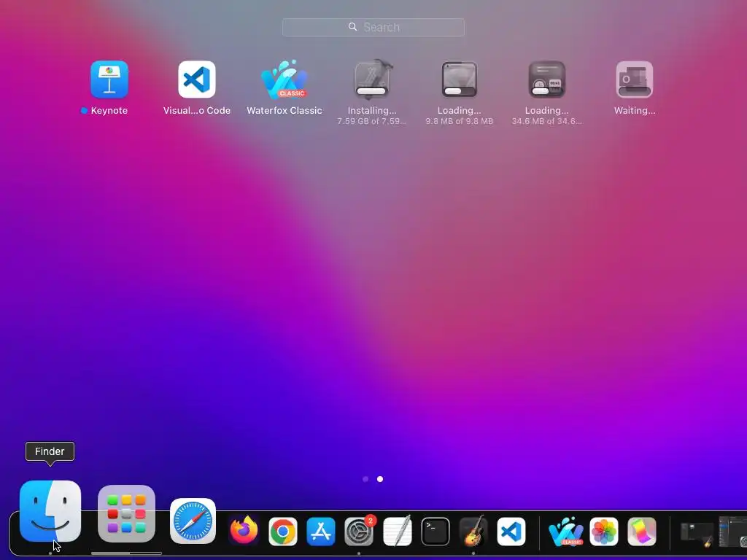Image resolution: width=747 pixels, height=560 pixels.
Task: Launch TextEdit from the Dock
Action: pyautogui.click(x=398, y=531)
